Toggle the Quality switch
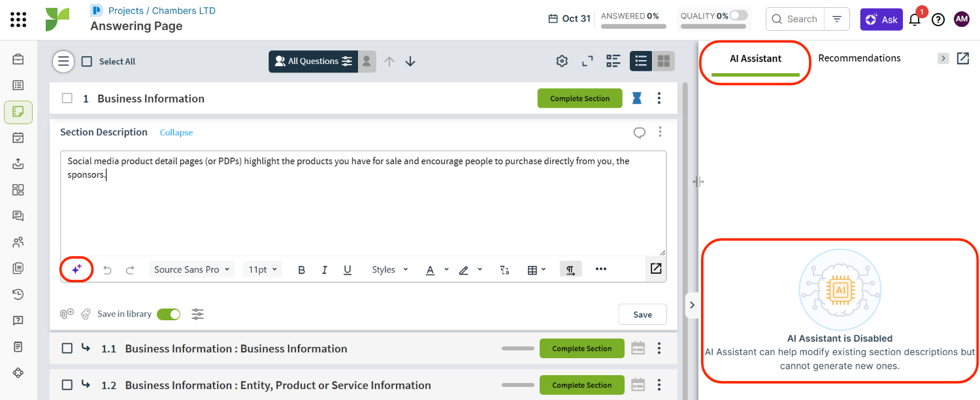This screenshot has height=400, width=980. click(739, 16)
